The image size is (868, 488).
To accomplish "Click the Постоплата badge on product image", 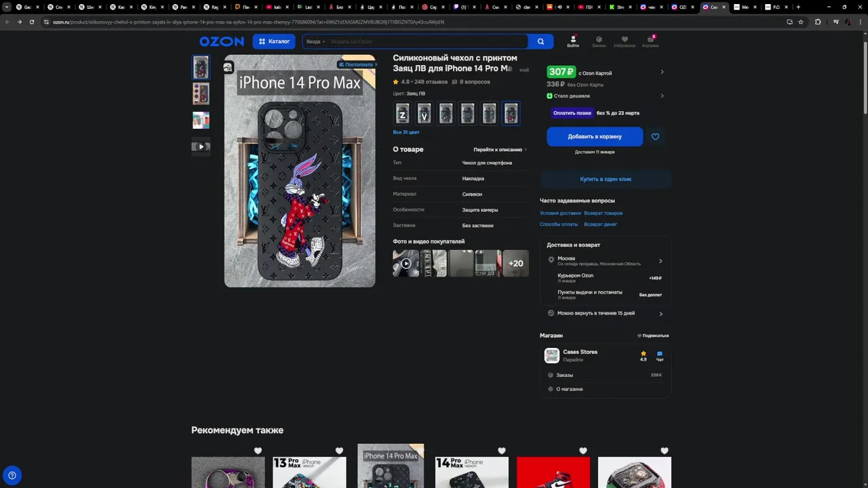I will [357, 64].
